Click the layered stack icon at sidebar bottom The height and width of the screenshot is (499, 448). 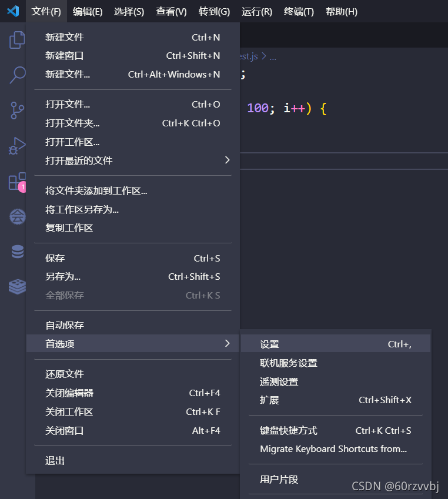17,286
